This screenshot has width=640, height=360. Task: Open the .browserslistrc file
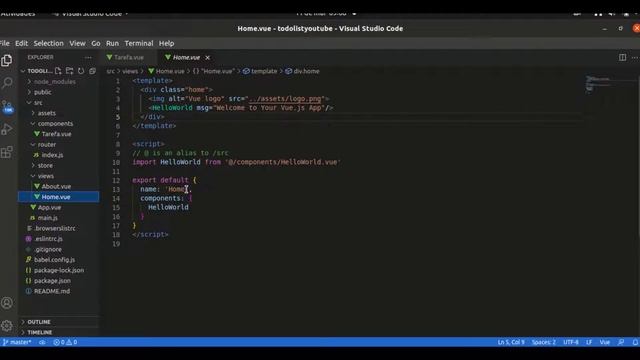(55, 229)
